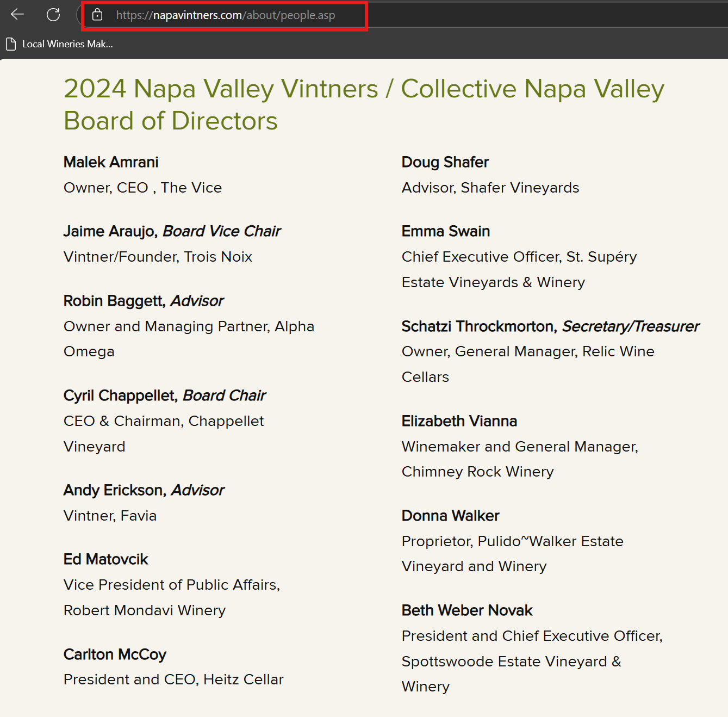Click 'Vintner/Founder, Trois Noix' line

[x=158, y=257]
